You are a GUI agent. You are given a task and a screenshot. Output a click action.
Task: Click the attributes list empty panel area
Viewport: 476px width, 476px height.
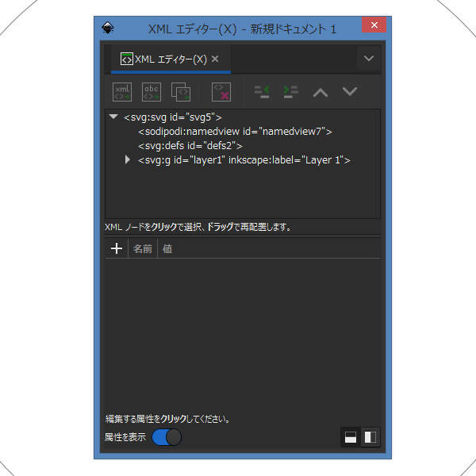coord(242,334)
